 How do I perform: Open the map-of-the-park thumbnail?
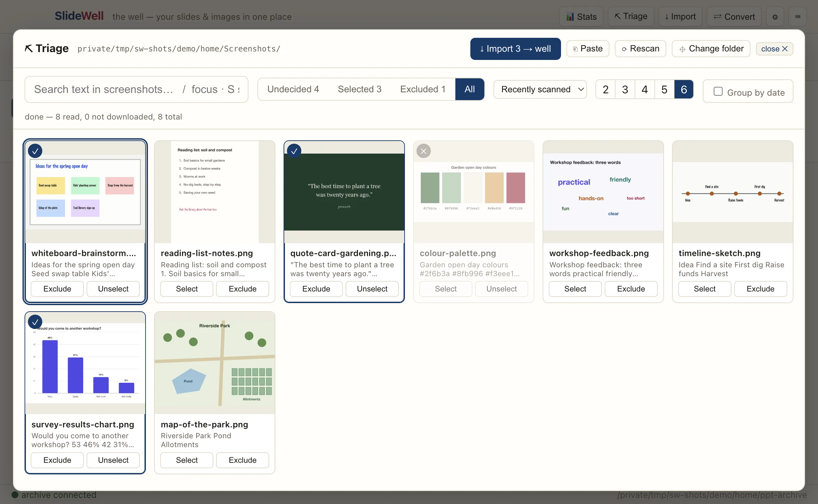coord(215,363)
